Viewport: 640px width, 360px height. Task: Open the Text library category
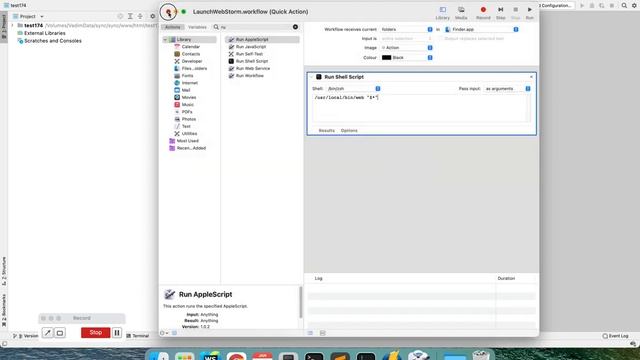(x=186, y=127)
